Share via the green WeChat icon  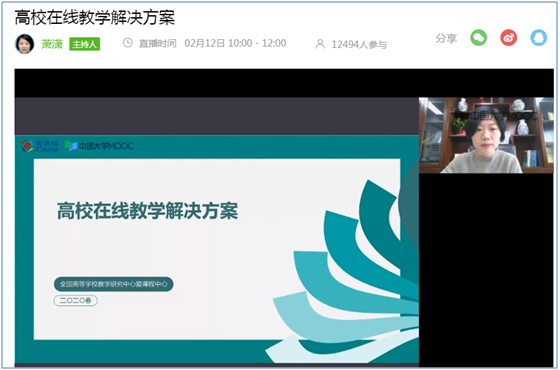[479, 38]
